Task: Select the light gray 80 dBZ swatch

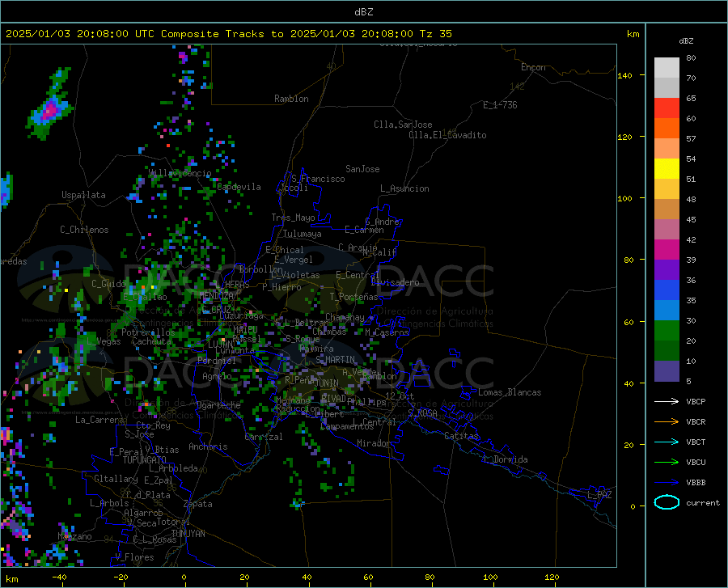Action: coord(667,68)
